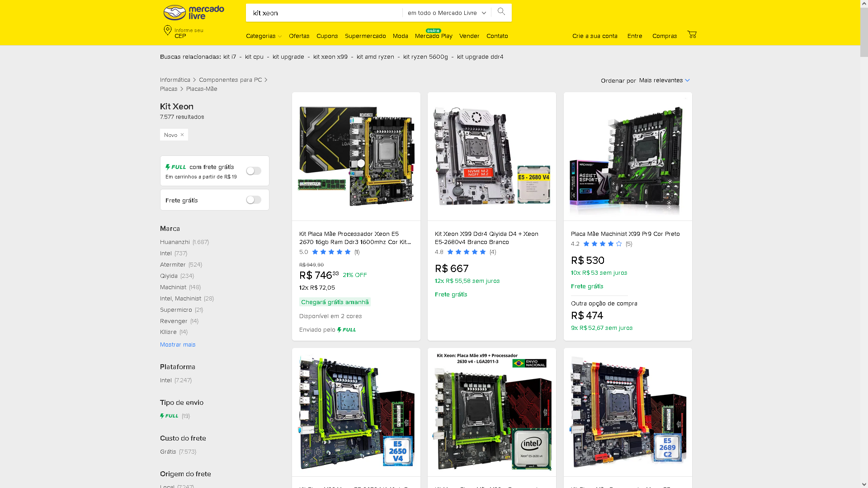868x488 pixels.
Task: Open Cupons in the top menu
Action: point(327,36)
